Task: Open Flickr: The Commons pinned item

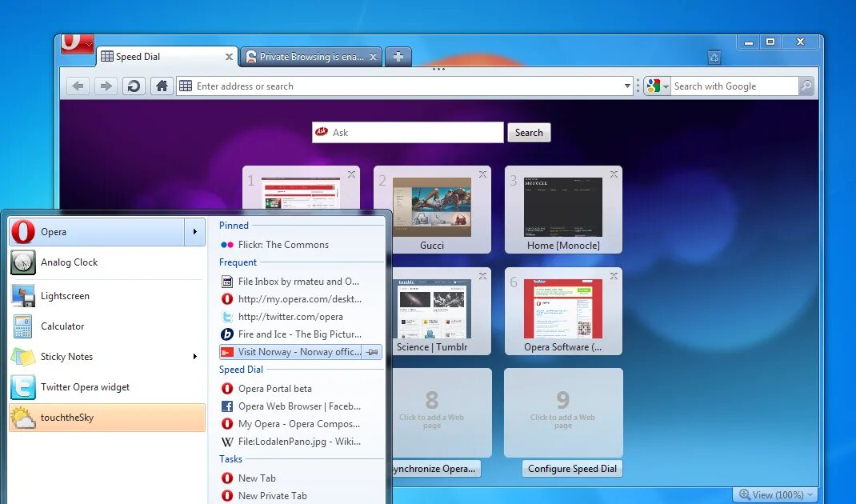Action: point(301,245)
